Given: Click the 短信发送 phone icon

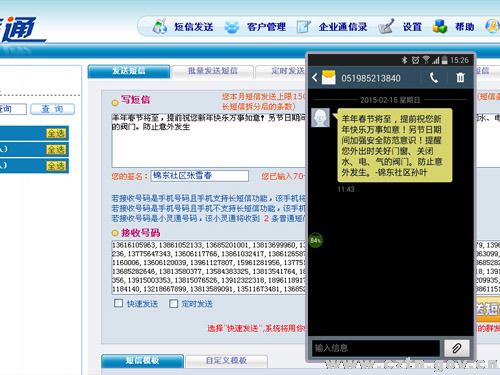Looking at the screenshot, I should coord(160,27).
